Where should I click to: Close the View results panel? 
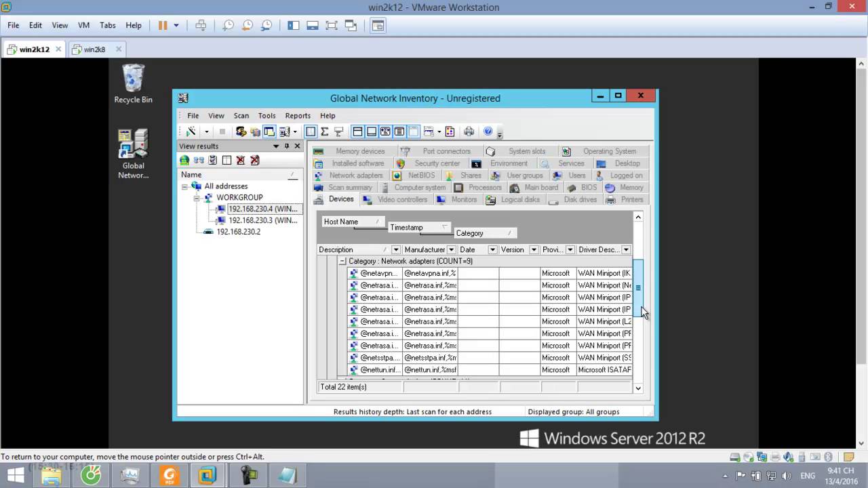pos(297,146)
